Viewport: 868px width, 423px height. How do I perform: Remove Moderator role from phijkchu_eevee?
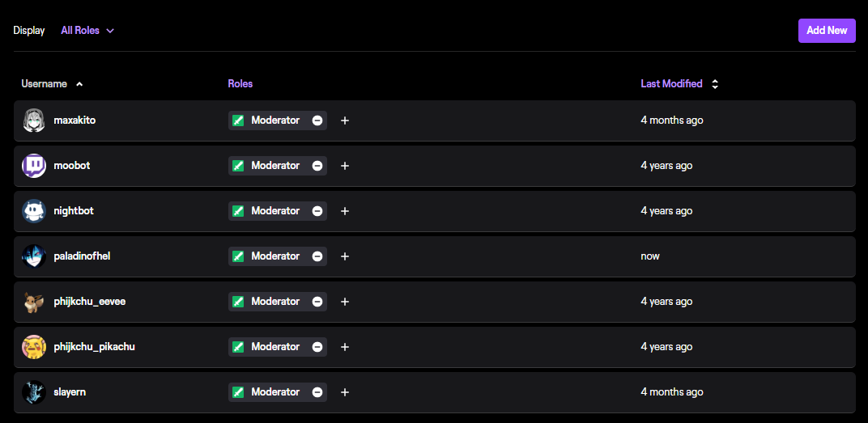coord(317,302)
